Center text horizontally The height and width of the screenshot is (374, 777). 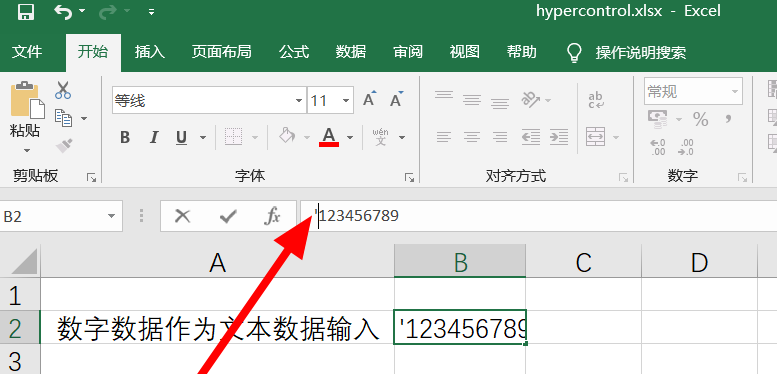(x=472, y=137)
